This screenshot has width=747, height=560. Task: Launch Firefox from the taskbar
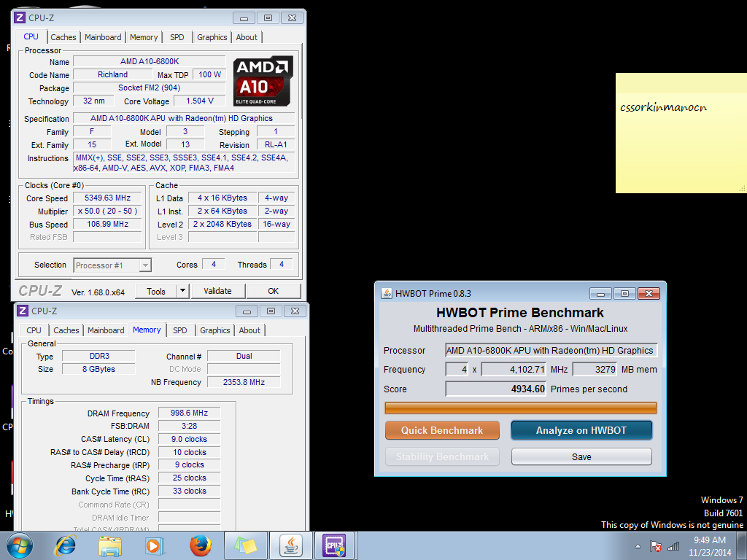tap(200, 545)
